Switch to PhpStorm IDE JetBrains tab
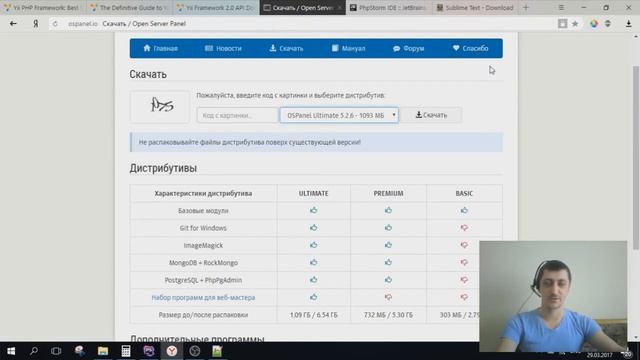 (389, 7)
